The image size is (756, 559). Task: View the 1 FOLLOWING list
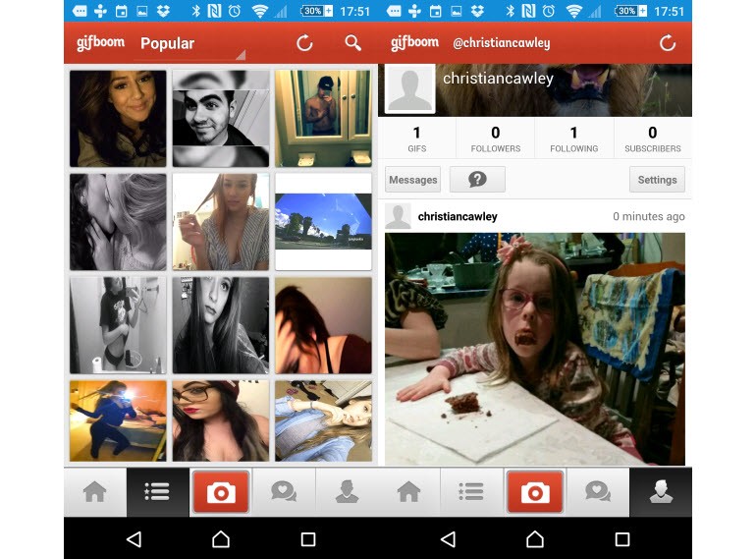tap(573, 139)
